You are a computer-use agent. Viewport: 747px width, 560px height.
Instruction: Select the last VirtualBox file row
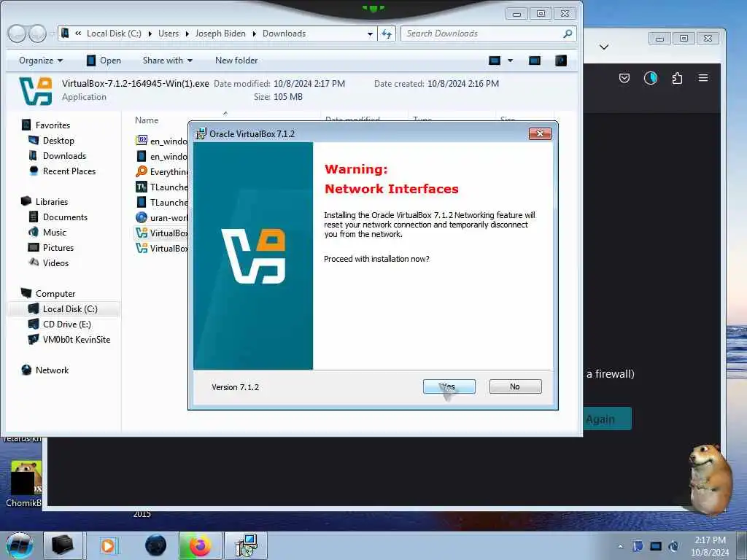click(x=162, y=248)
